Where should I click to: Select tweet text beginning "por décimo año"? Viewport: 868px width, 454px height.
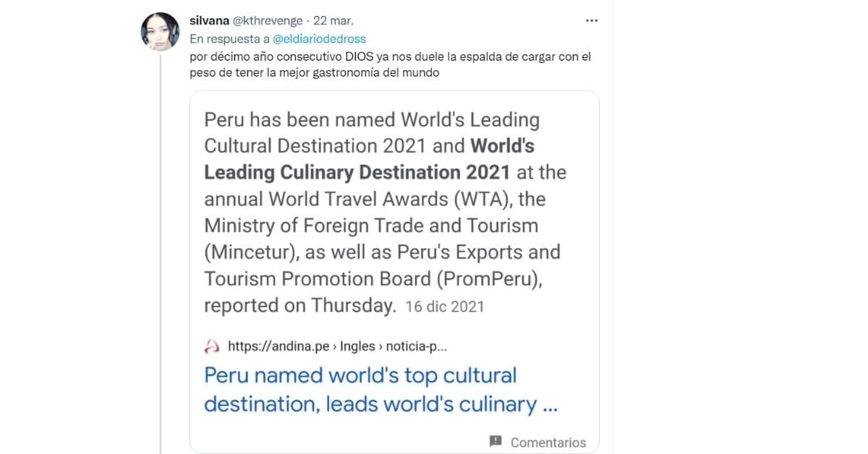(390, 56)
